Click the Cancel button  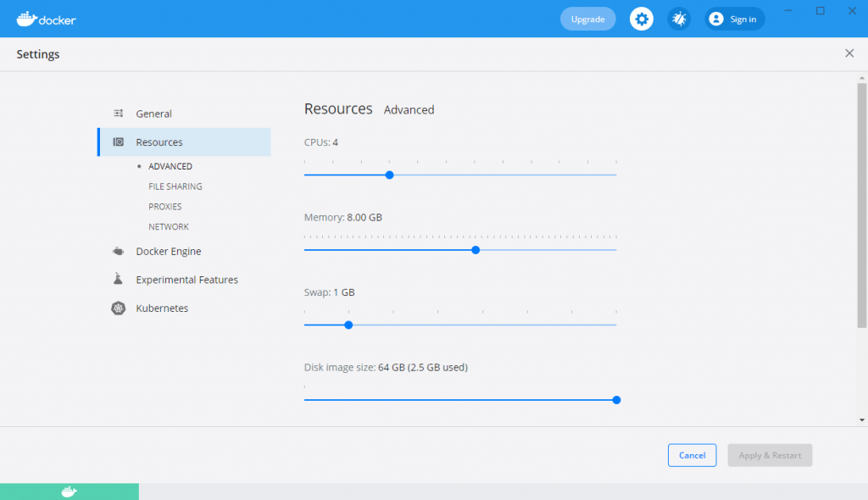(692, 455)
